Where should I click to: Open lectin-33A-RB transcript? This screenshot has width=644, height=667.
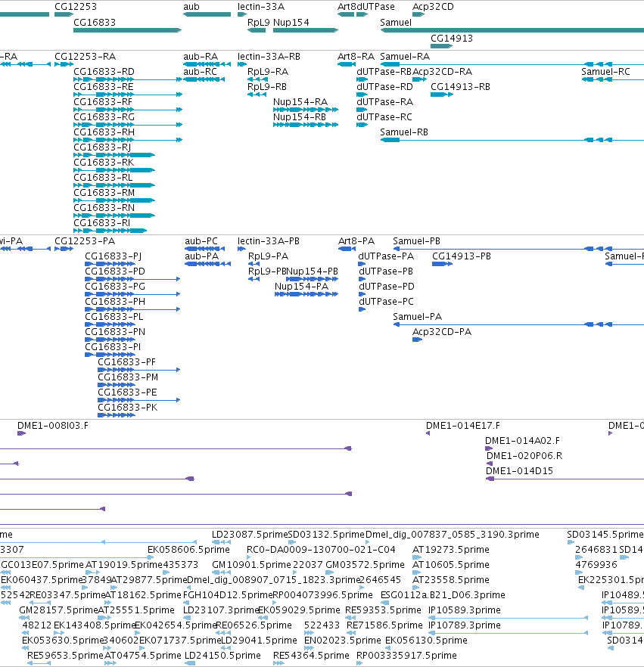269,57
